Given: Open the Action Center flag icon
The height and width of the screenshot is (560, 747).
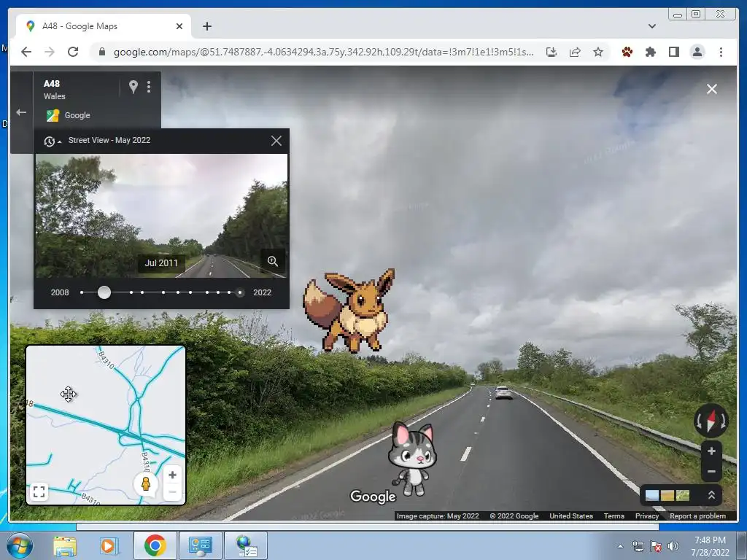Looking at the screenshot, I should pos(656,546).
